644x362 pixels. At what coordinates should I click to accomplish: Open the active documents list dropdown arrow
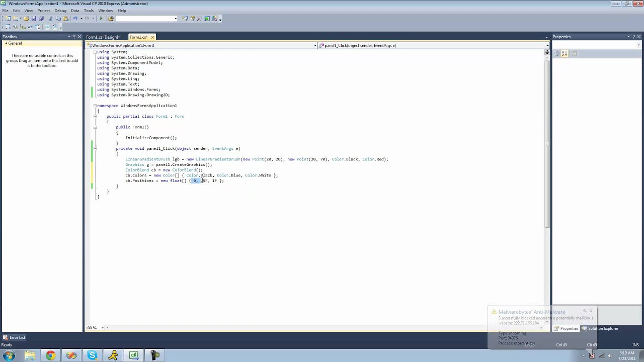point(547,37)
